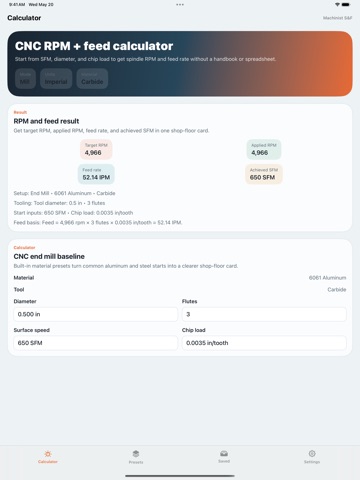Tap the Target RPM result tile
Screen dimensions: 360x480
[96, 149]
